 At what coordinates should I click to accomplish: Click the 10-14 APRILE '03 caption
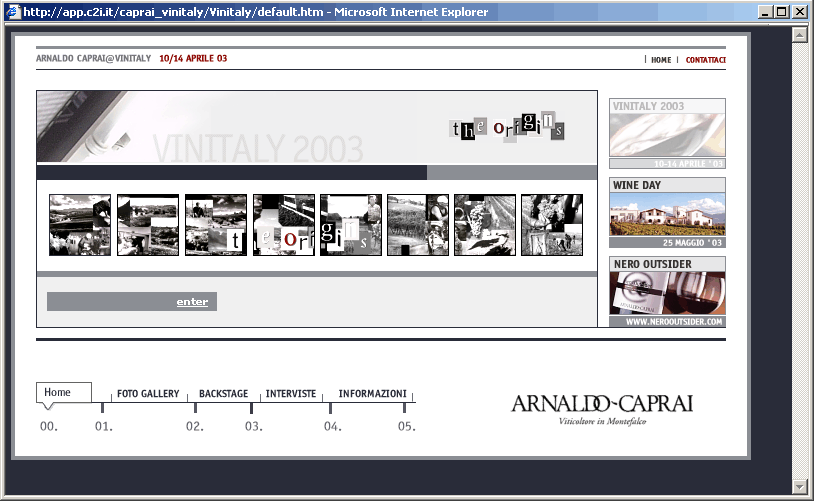[688, 164]
